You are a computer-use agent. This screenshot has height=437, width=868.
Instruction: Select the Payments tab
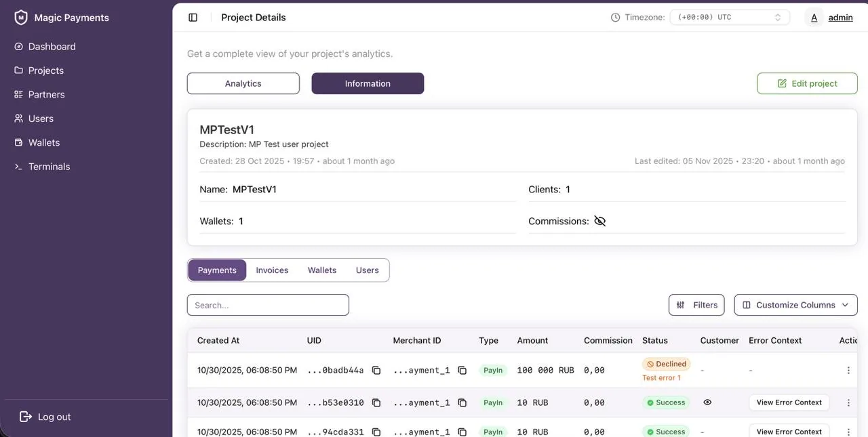click(217, 270)
